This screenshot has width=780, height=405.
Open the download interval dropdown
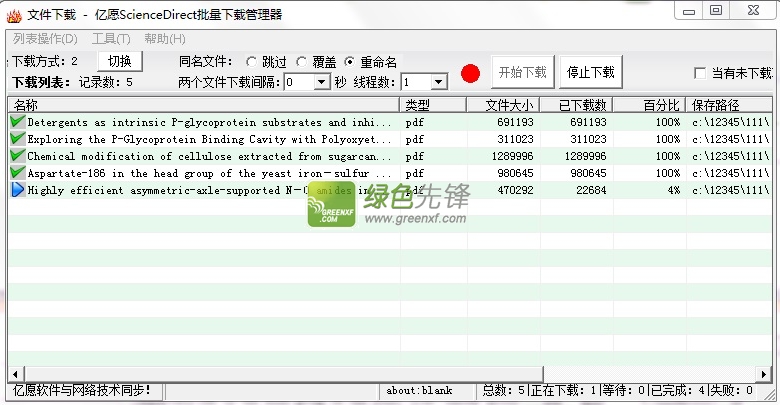pos(322,82)
